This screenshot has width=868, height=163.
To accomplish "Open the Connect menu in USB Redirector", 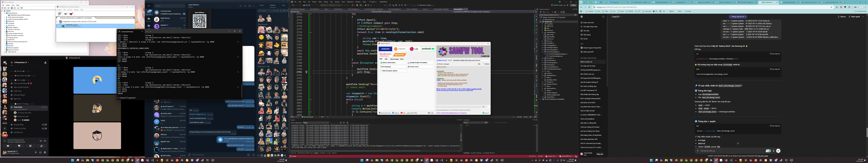I will pos(70,10).
